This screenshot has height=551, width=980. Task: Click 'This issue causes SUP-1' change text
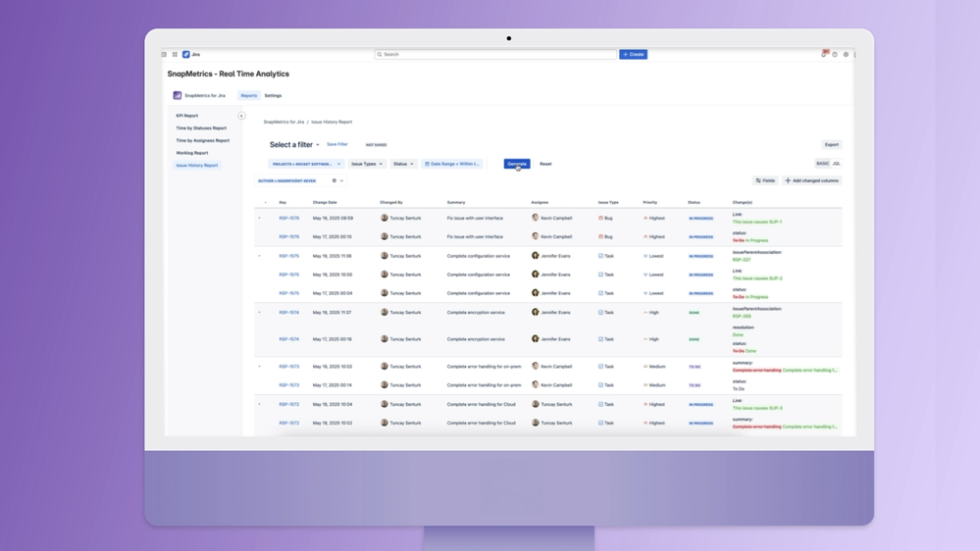click(x=757, y=222)
